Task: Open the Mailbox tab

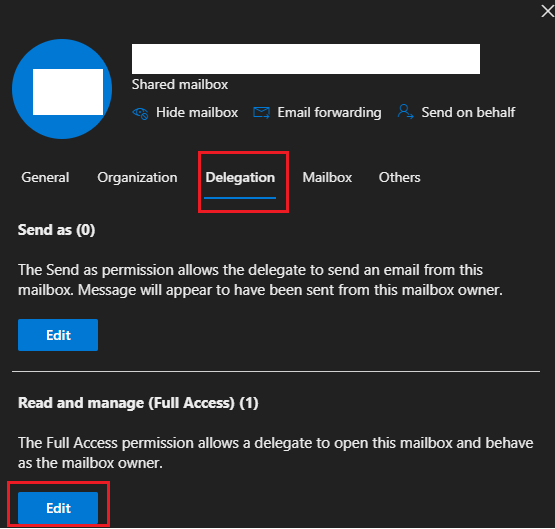Action: (x=327, y=177)
